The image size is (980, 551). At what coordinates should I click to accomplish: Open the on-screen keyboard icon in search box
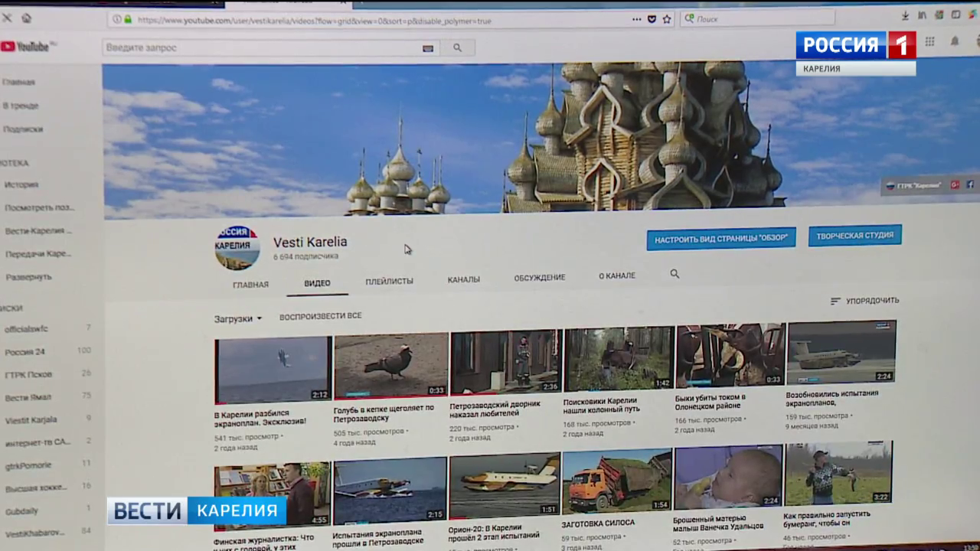[x=428, y=48]
